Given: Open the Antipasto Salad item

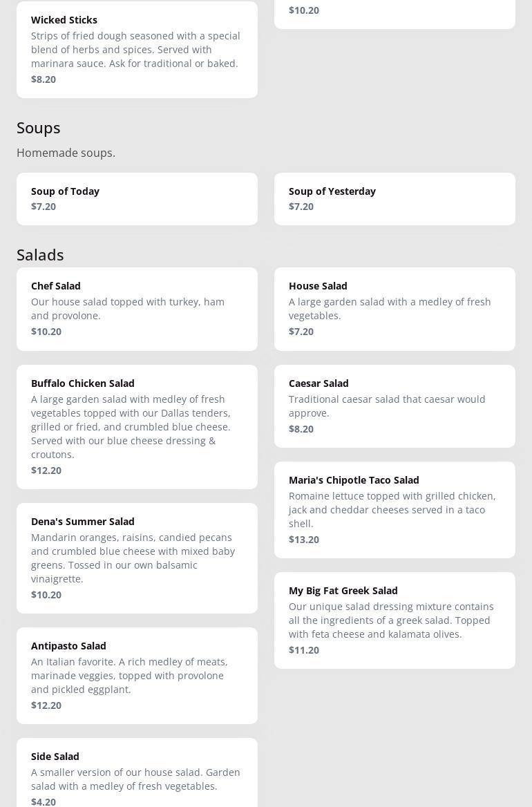Looking at the screenshot, I should (137, 675).
